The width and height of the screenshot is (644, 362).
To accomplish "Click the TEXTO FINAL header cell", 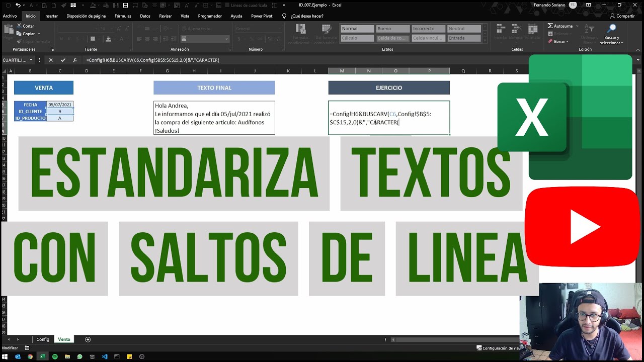I will pos(214,87).
